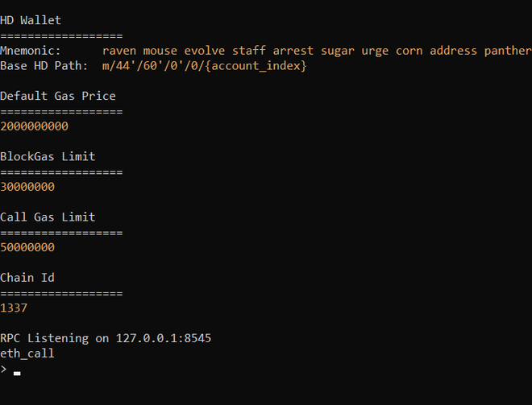Click the chain id value 1337

coord(14,308)
